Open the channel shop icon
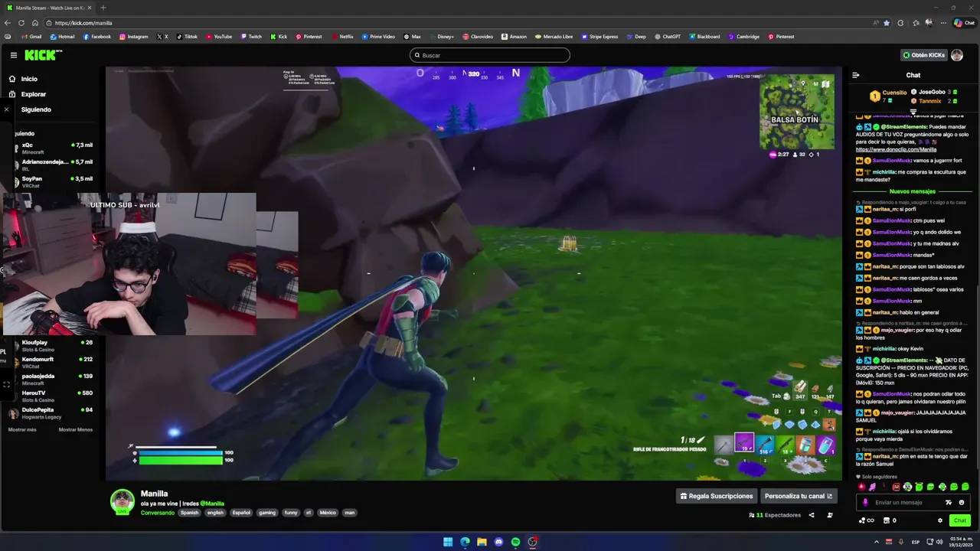 (x=887, y=520)
